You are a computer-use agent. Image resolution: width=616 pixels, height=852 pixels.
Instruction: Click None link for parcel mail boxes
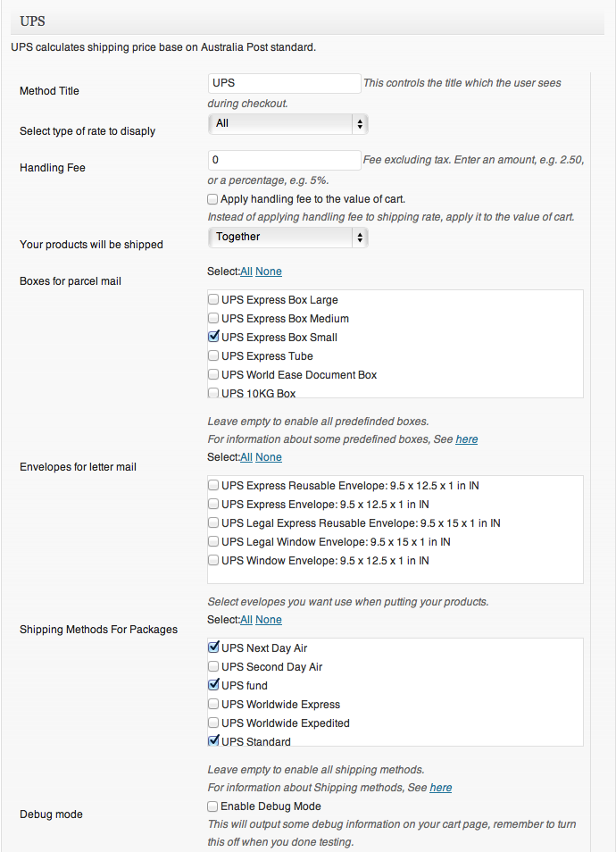click(269, 271)
